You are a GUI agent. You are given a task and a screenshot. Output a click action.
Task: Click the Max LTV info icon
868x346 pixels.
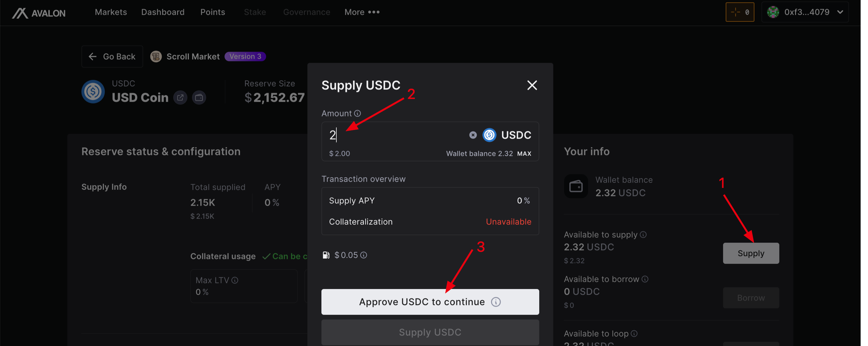click(235, 280)
